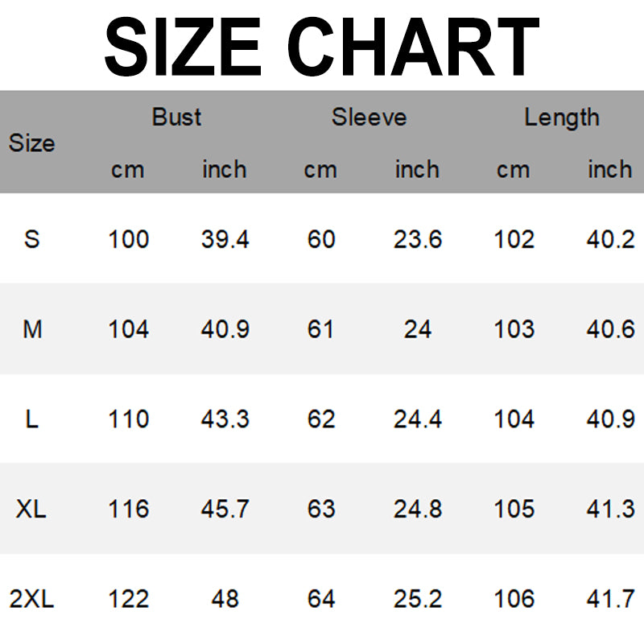The width and height of the screenshot is (644, 644).
Task: Click the SIZE CHART title
Action: pyautogui.click(x=322, y=46)
